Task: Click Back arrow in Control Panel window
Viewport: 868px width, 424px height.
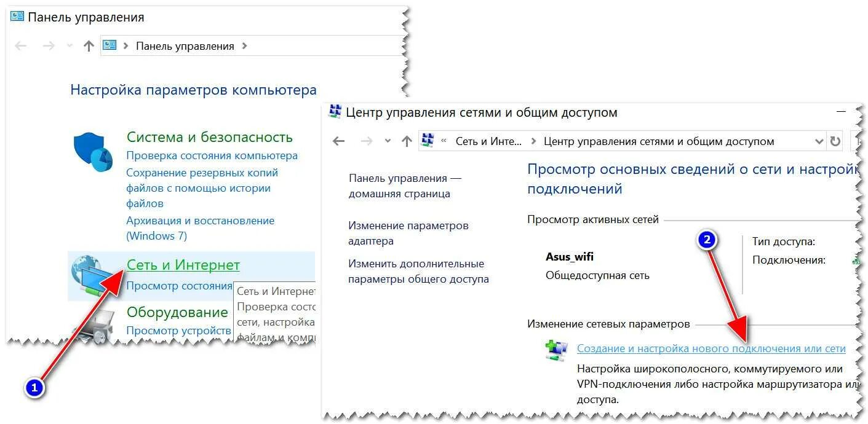Action: pos(21,46)
